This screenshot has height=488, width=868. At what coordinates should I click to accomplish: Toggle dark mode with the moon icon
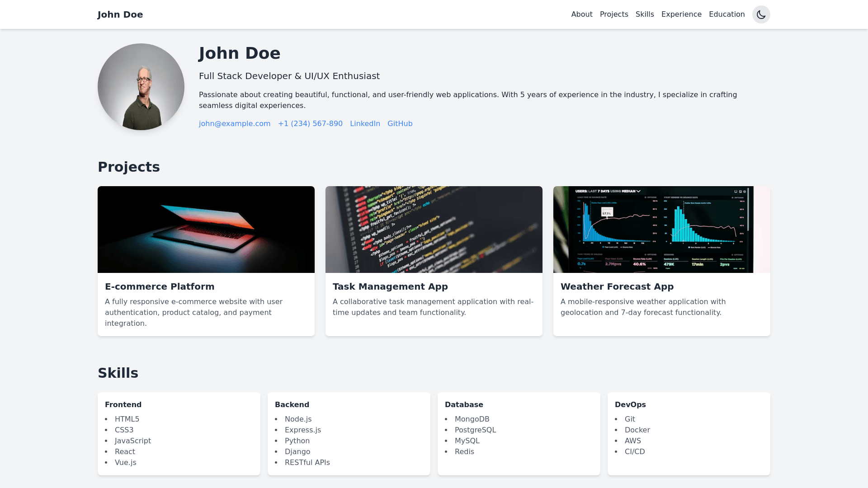click(x=761, y=14)
